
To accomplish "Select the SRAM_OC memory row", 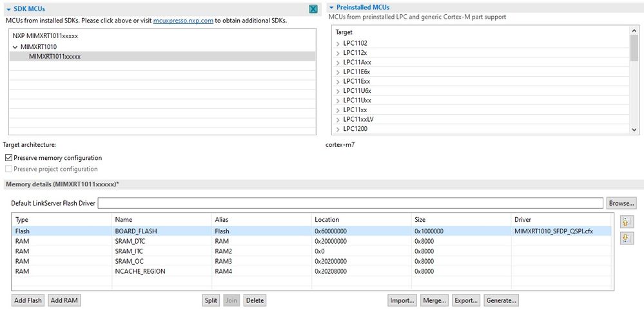I will point(311,261).
